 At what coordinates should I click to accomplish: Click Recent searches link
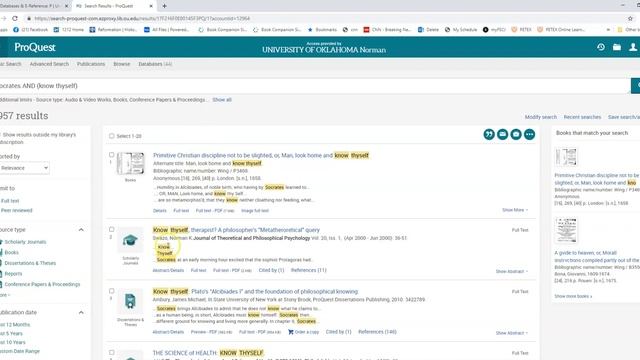(x=582, y=117)
